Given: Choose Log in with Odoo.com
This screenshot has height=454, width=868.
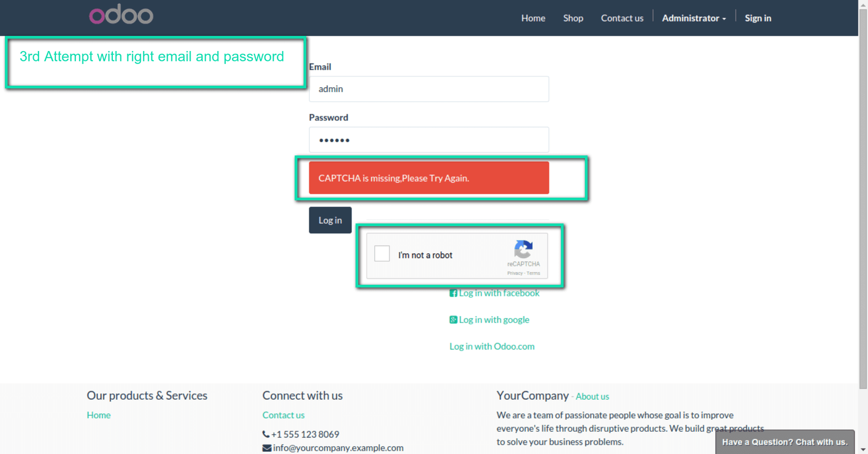Looking at the screenshot, I should point(492,346).
